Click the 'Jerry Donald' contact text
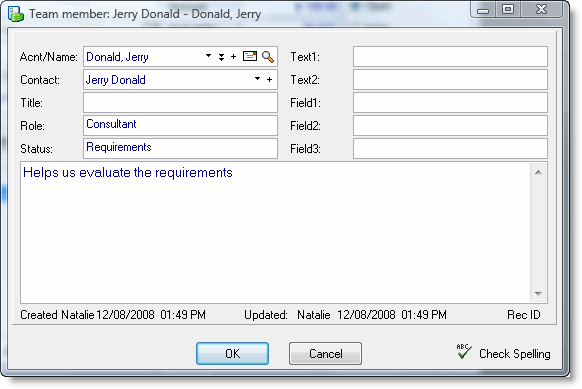This screenshot has height=389, width=582. click(x=115, y=80)
